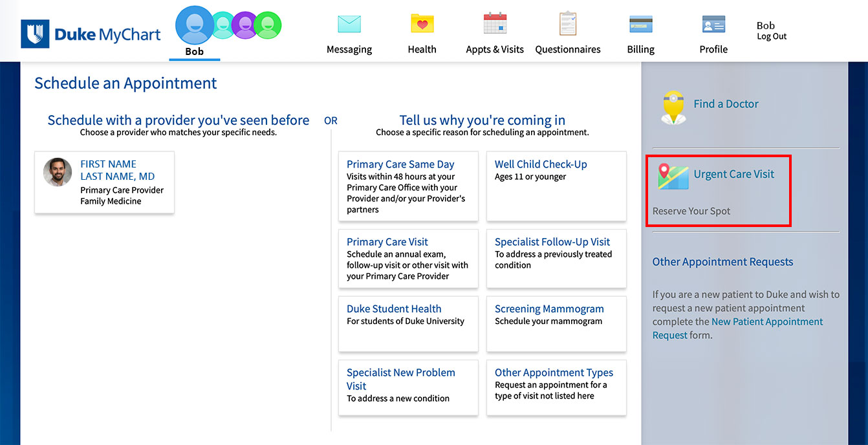Screen dimensions: 868x445
Task: Choose Specialist Follow-Up Visit
Action: click(556, 259)
